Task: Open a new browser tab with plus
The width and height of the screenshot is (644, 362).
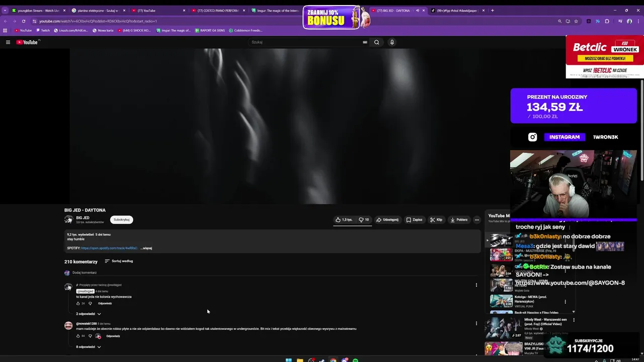Action: click(x=492, y=11)
